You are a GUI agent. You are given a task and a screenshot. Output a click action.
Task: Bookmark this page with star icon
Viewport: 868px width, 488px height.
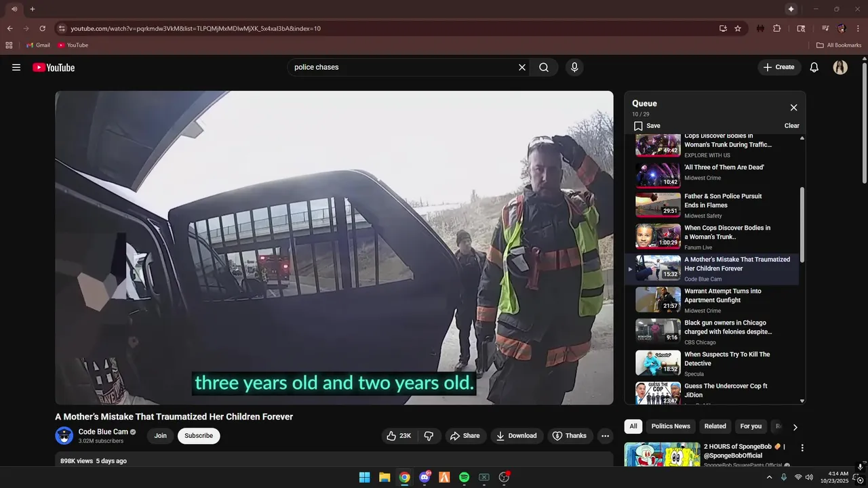pyautogui.click(x=738, y=28)
